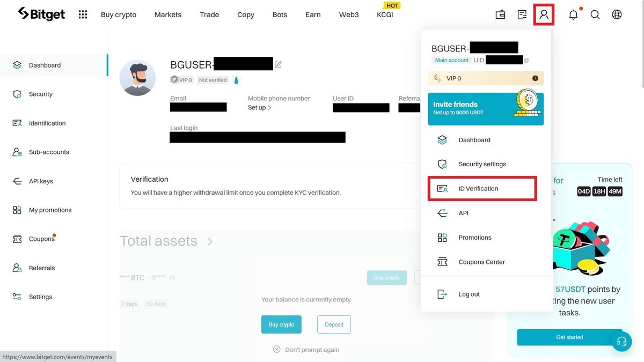Click the Not verified badge
This screenshot has height=362, width=644.
213,80
